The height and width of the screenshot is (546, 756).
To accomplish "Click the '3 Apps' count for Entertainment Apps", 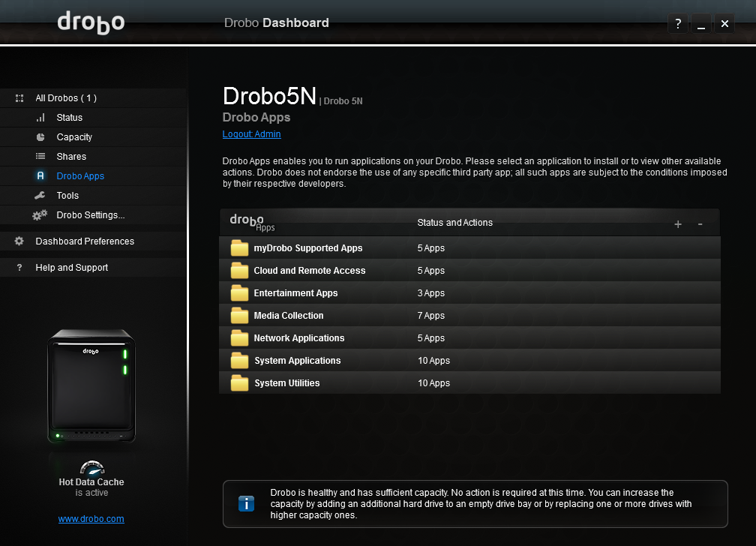I will pos(431,292).
